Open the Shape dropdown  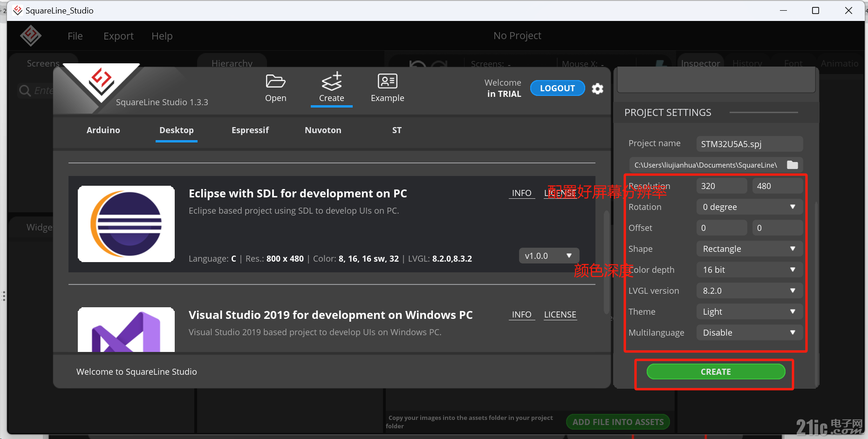[x=749, y=249]
